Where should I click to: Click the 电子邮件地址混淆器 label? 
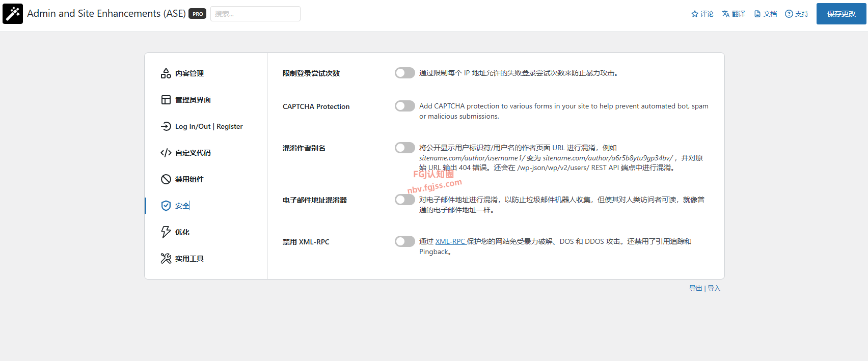click(315, 200)
